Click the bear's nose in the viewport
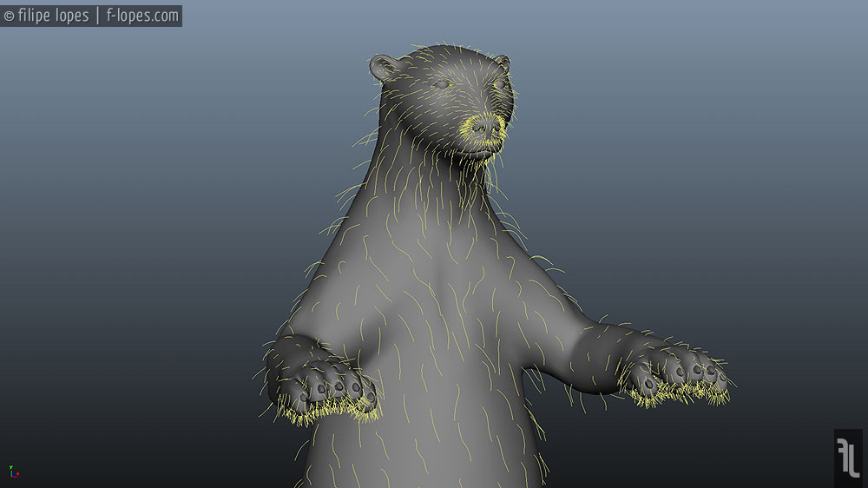868x488 pixels. click(x=485, y=127)
